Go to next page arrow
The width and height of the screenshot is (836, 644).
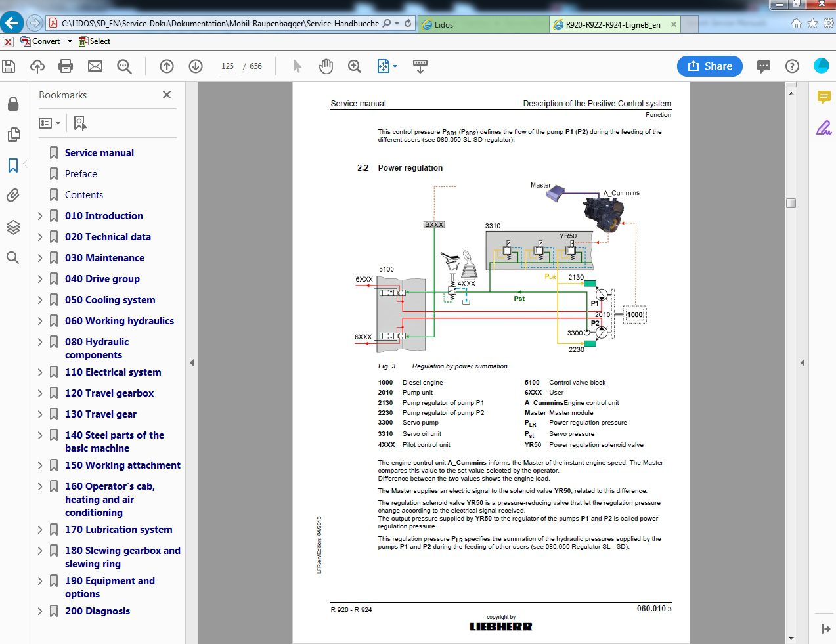click(196, 66)
